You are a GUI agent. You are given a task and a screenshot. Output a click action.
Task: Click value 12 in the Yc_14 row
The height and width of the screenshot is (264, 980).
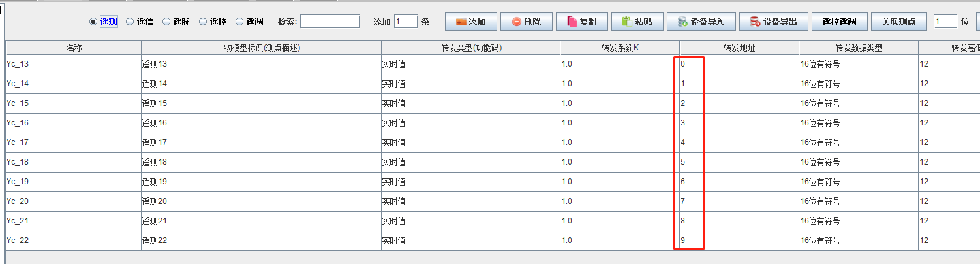tap(949, 84)
